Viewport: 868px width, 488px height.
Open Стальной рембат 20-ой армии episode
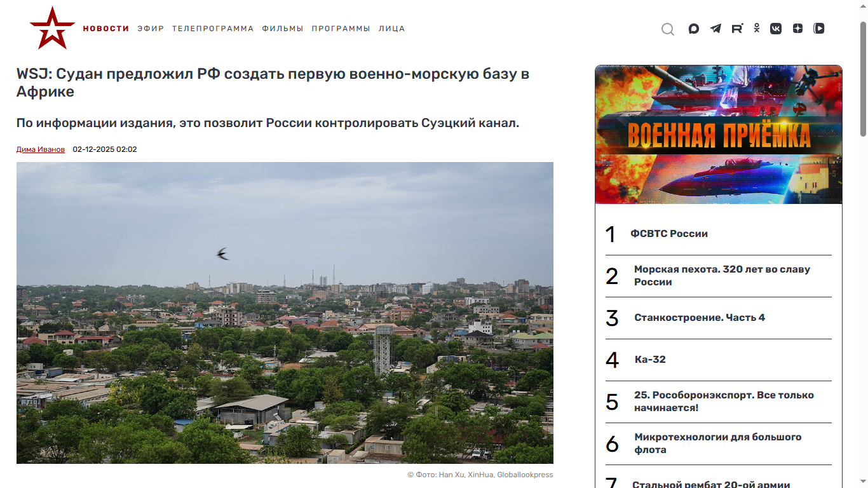(711, 484)
